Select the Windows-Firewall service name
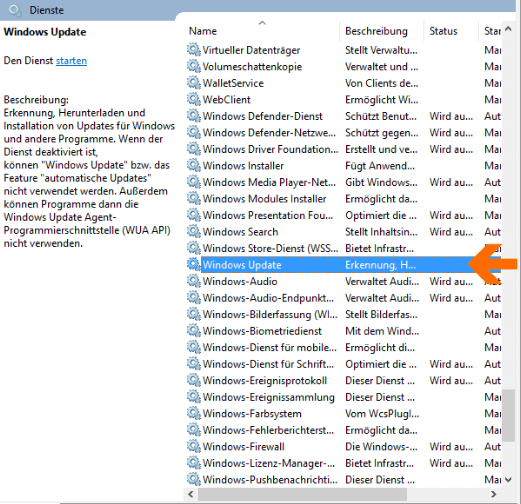 coord(244,447)
